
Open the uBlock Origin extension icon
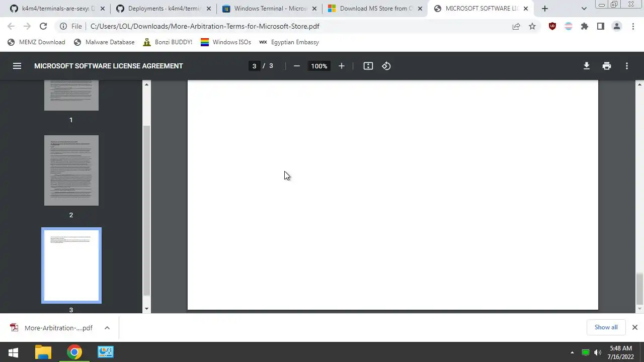click(552, 26)
